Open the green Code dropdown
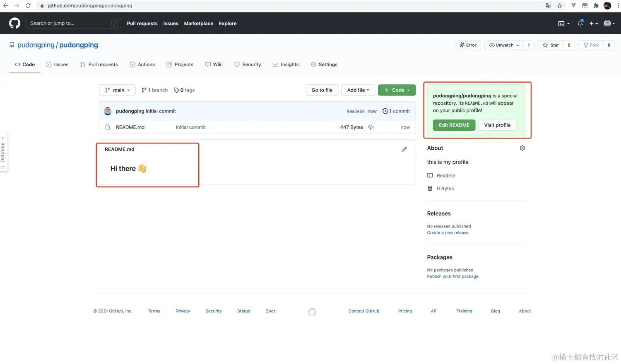The width and height of the screenshot is (621, 364). pos(397,90)
